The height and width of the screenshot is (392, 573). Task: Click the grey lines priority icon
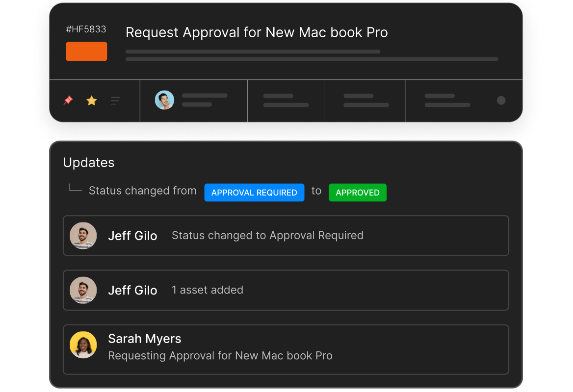tap(115, 101)
